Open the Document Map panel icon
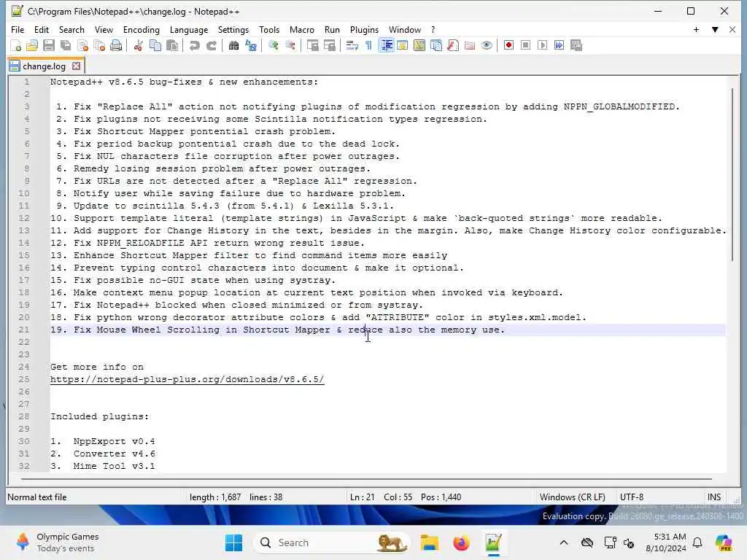This screenshot has height=560, width=747. click(419, 46)
